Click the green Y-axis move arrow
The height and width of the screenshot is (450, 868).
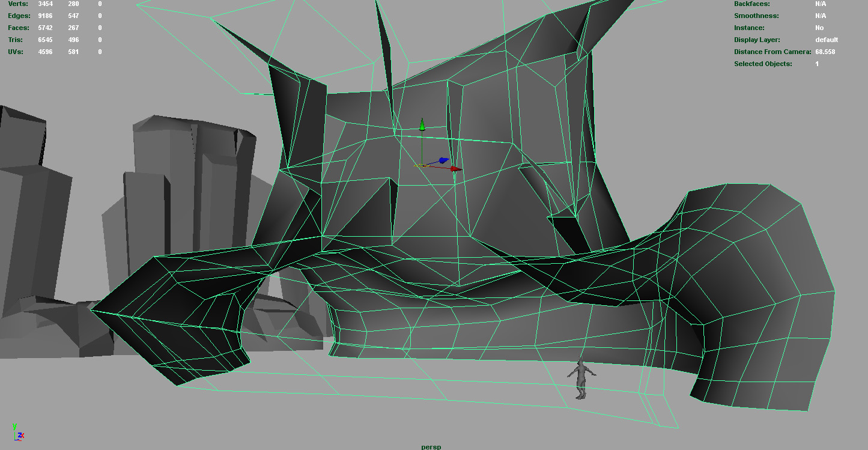422,124
